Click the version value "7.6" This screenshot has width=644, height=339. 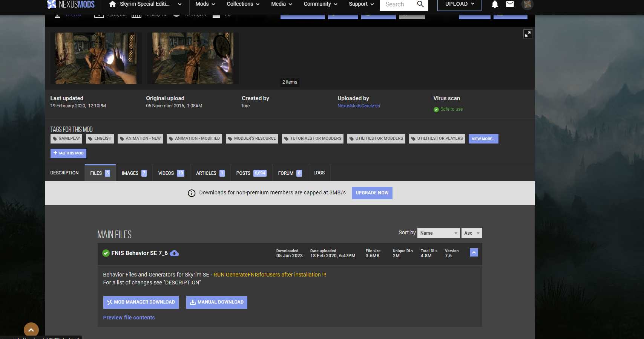click(448, 256)
